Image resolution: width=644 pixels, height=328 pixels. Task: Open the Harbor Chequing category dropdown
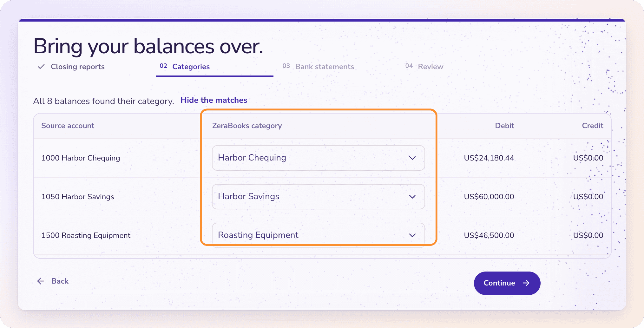[x=318, y=158]
